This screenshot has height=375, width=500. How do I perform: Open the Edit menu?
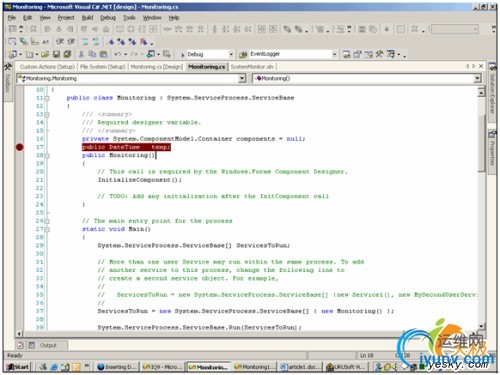pyautogui.click(x=27, y=18)
